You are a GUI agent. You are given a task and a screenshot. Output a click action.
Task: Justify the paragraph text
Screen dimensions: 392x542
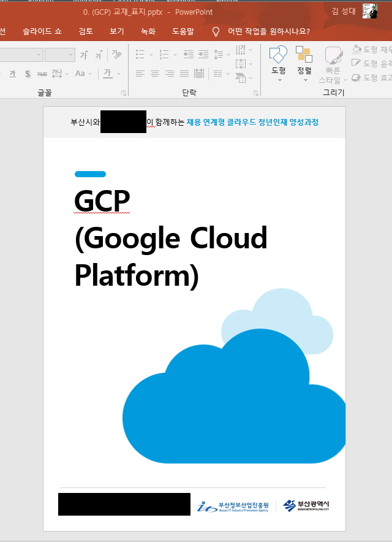click(184, 74)
